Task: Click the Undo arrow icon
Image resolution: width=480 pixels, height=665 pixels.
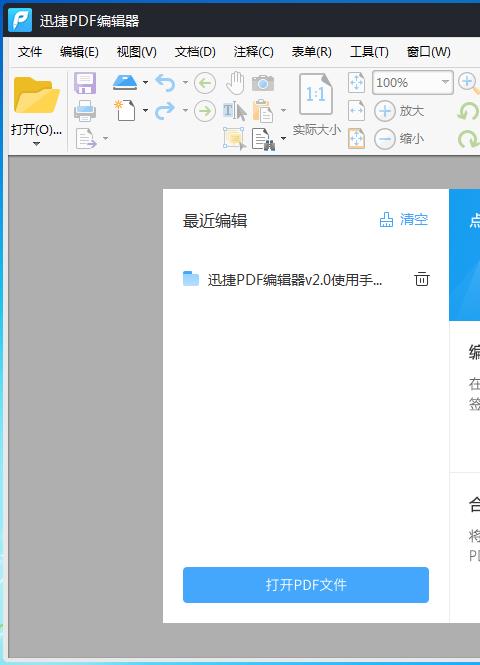Action: (165, 83)
